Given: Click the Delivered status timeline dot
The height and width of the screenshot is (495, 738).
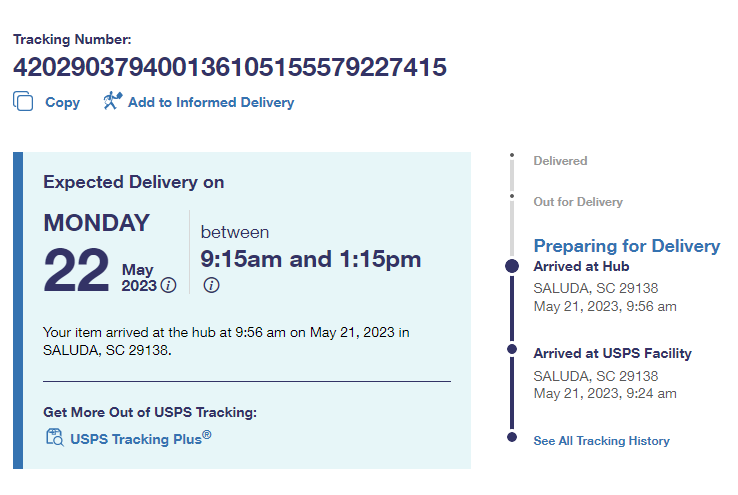Looking at the screenshot, I should (512, 156).
